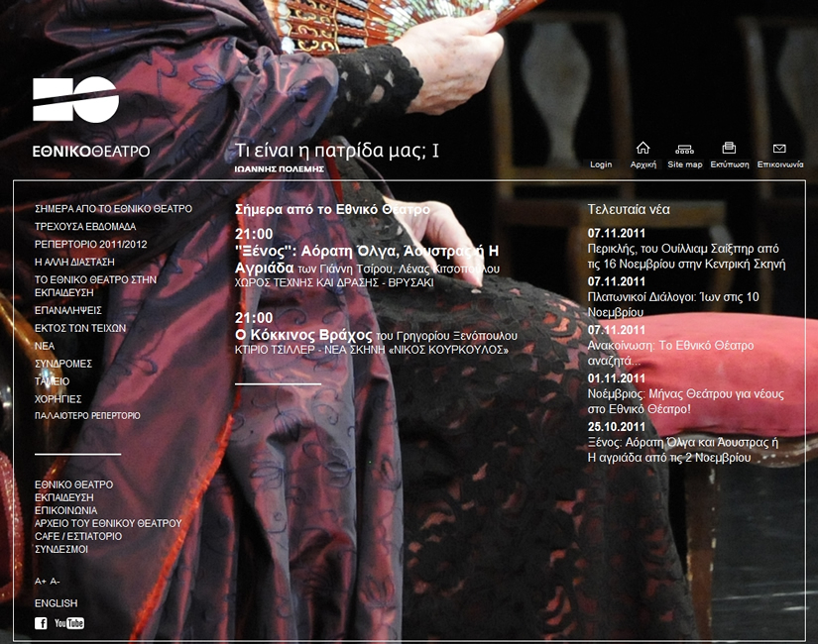Screen dimensions: 818x644
Task: Open the ΤΑΜΕΙΟ menu item
Action: point(52,381)
